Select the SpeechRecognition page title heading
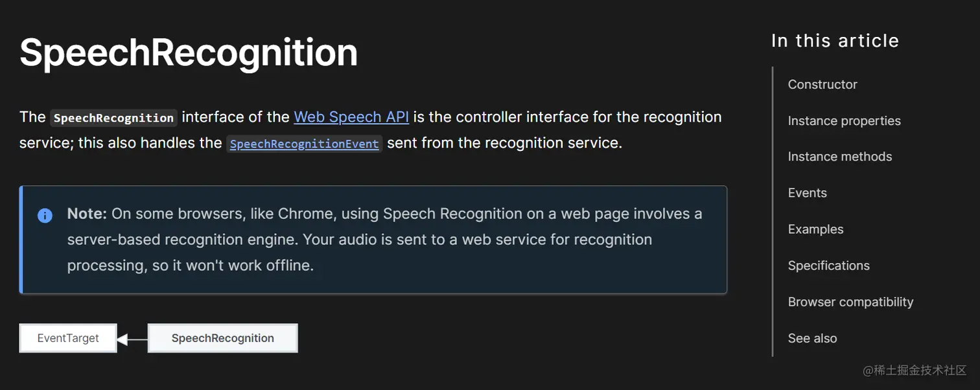980x390 pixels. click(x=188, y=52)
